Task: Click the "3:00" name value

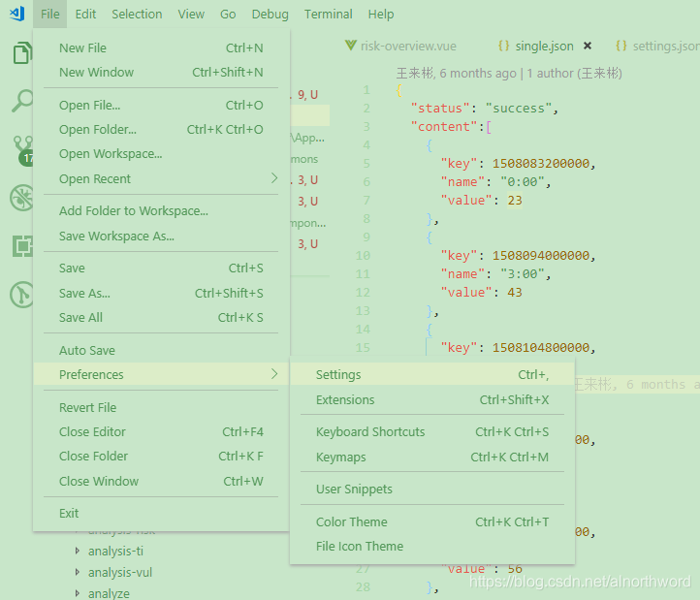Action: click(x=523, y=274)
